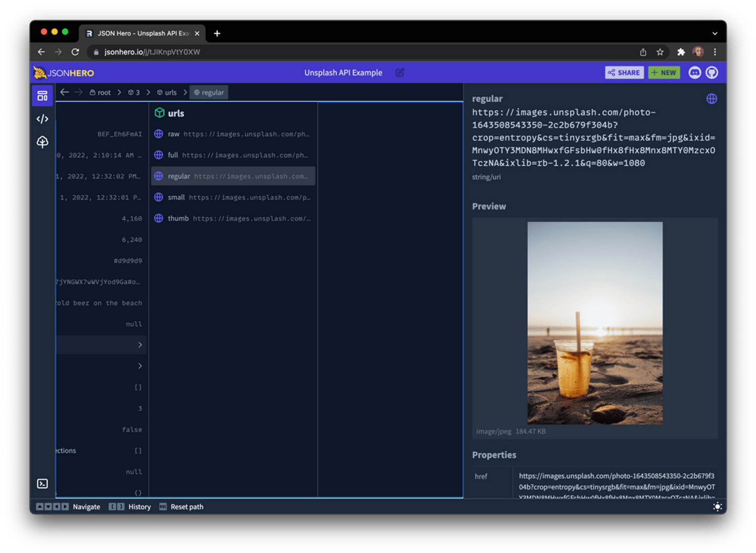756x553 pixels.
Task: Click the SHARE button
Action: tap(624, 72)
